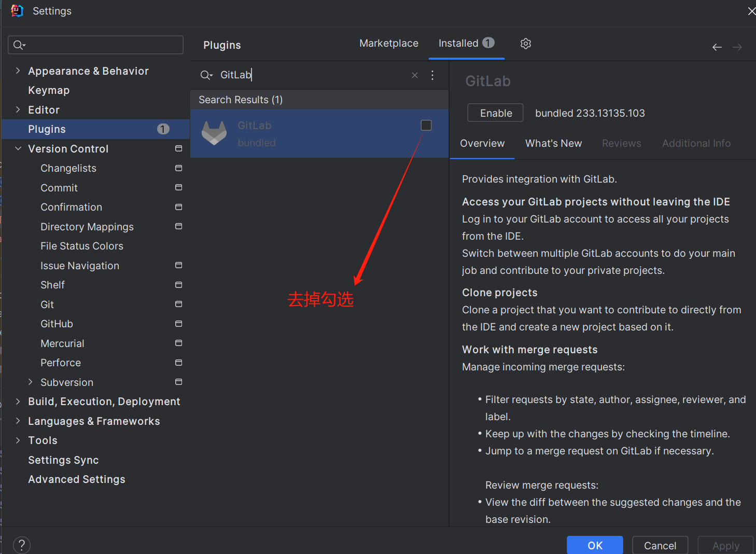Go forward using the right arrow
Viewport: 756px width, 554px height.
[x=737, y=47]
